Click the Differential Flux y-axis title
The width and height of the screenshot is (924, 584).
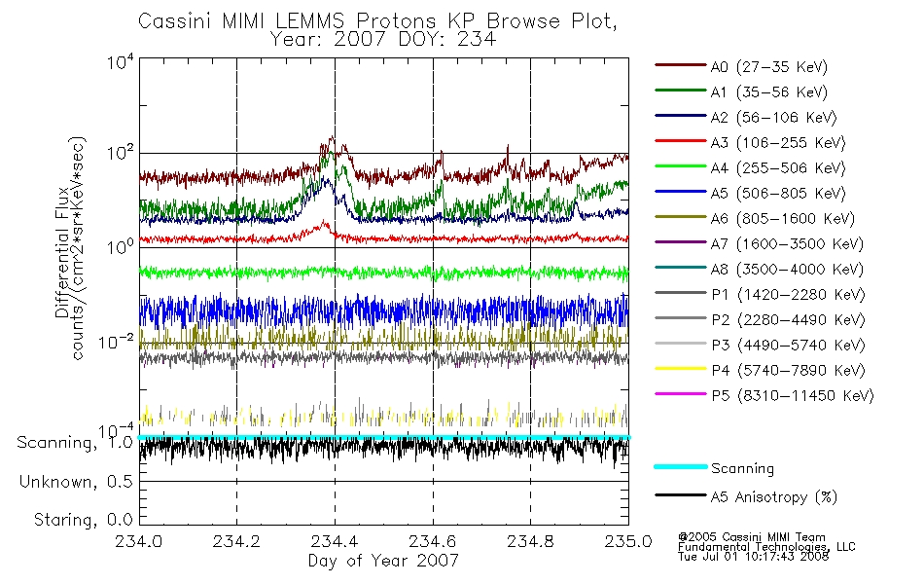tap(62, 252)
